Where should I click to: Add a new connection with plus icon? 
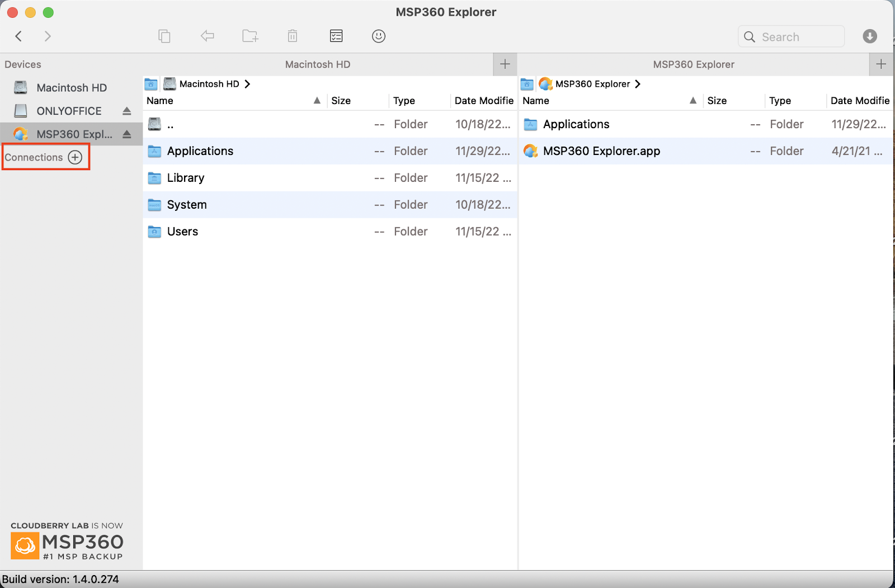[x=75, y=157]
